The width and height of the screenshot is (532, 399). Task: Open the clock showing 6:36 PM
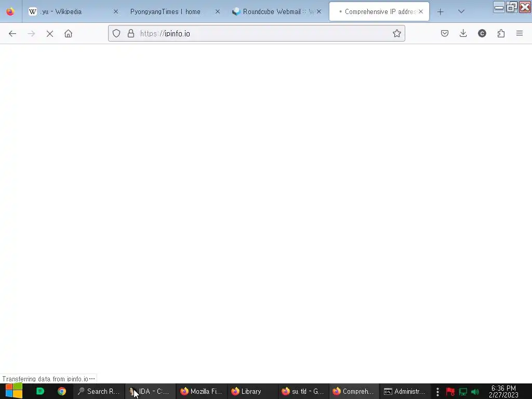click(x=504, y=391)
